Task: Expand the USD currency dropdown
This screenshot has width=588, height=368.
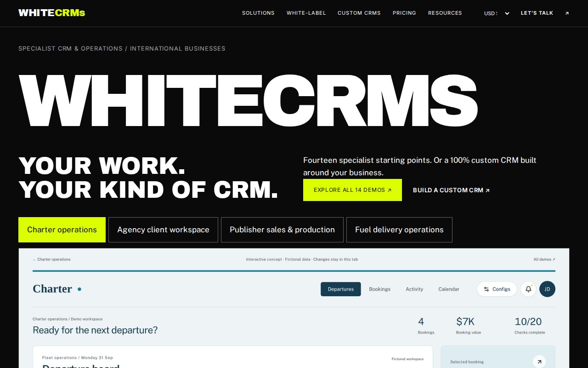Action: click(497, 13)
